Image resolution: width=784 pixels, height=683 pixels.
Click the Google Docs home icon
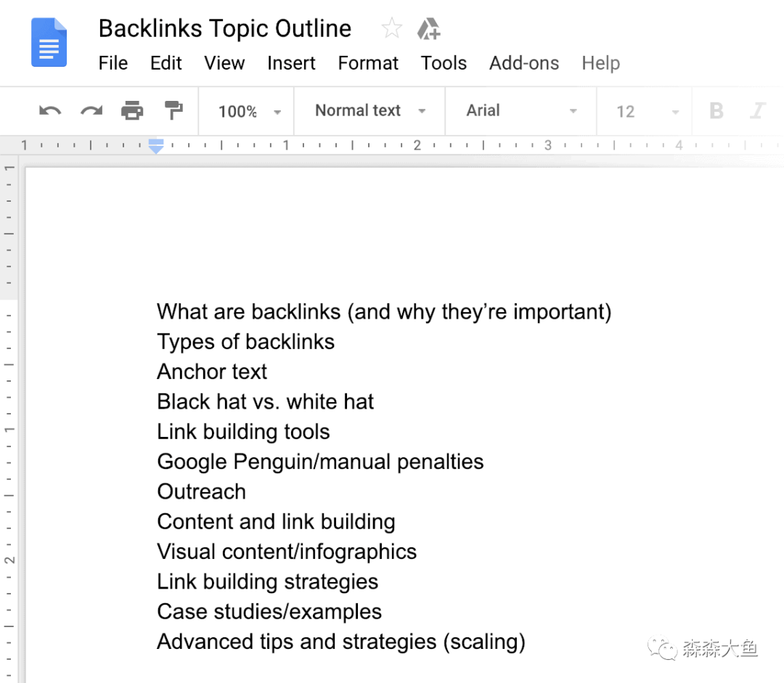[x=49, y=43]
